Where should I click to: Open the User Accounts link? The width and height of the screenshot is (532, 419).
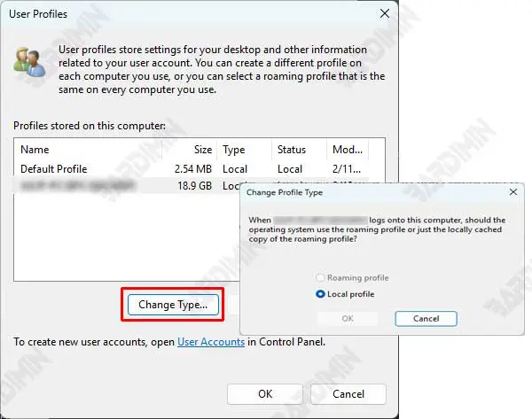(x=211, y=342)
